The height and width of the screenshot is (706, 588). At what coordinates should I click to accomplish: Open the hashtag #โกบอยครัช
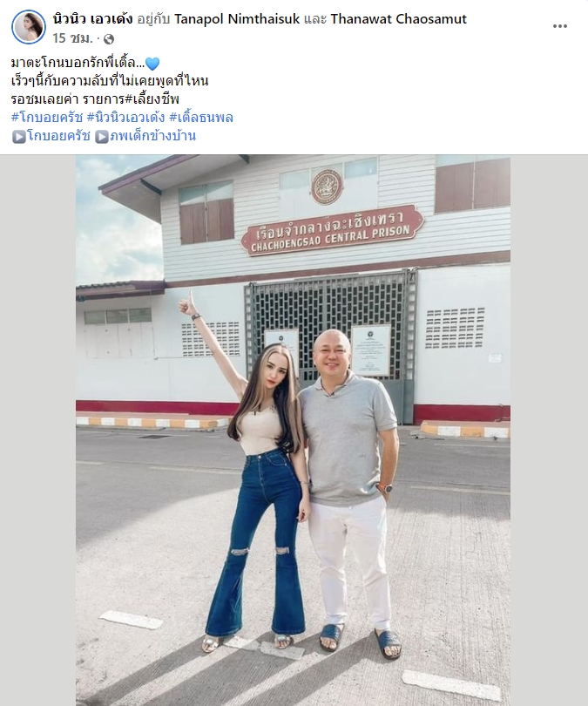click(x=47, y=118)
